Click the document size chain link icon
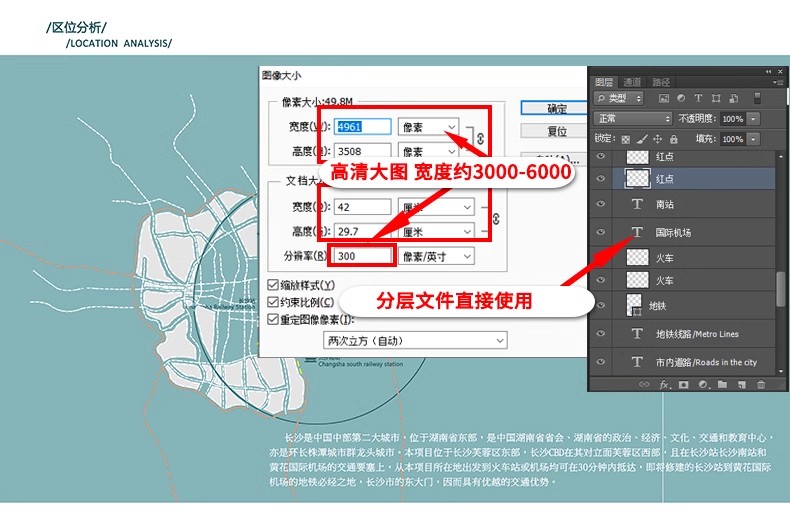 click(496, 219)
